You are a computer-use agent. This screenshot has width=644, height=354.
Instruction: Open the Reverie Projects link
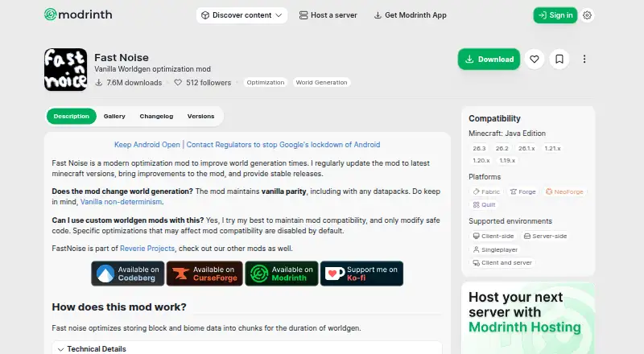[x=147, y=249]
